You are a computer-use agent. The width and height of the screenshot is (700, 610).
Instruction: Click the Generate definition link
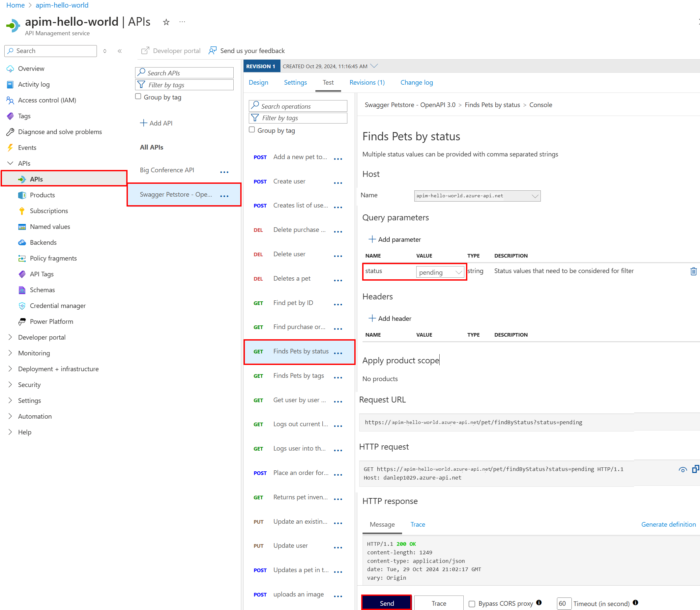pos(668,524)
